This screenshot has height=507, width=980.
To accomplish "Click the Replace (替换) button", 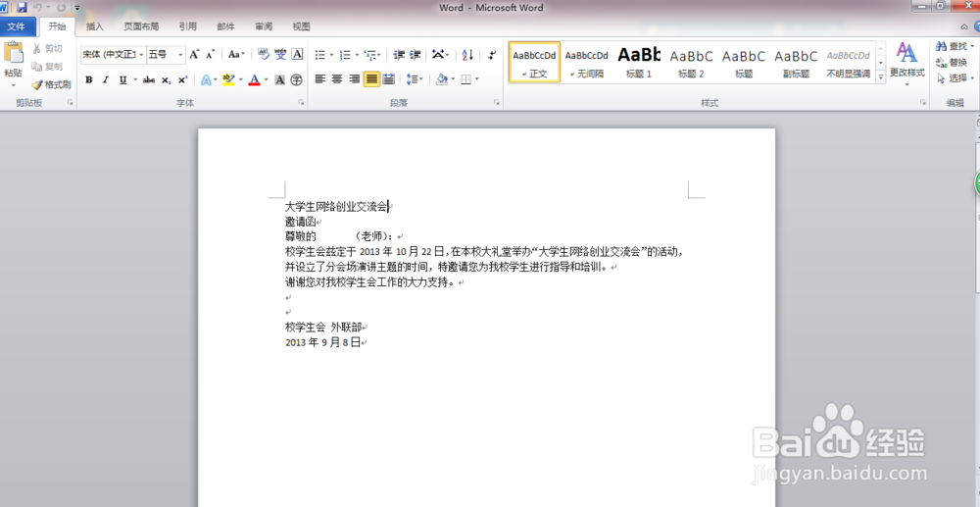I will click(952, 63).
